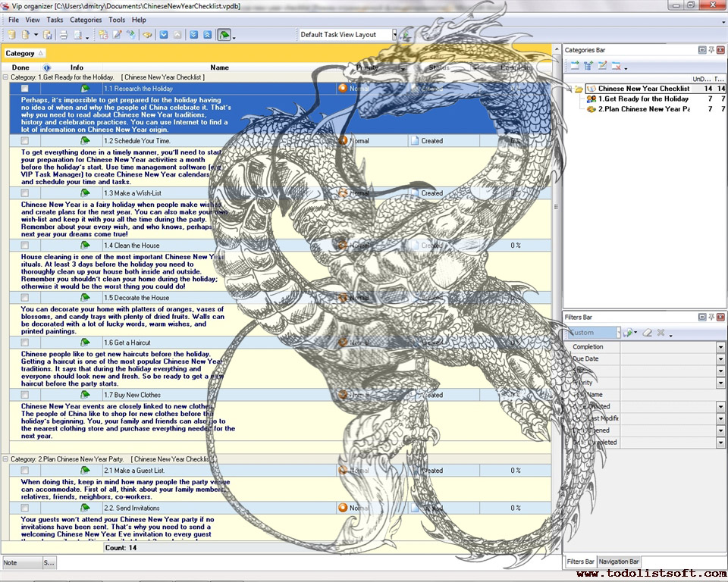
Task: Click the eraser Clear Filter icon
Action: [647, 333]
